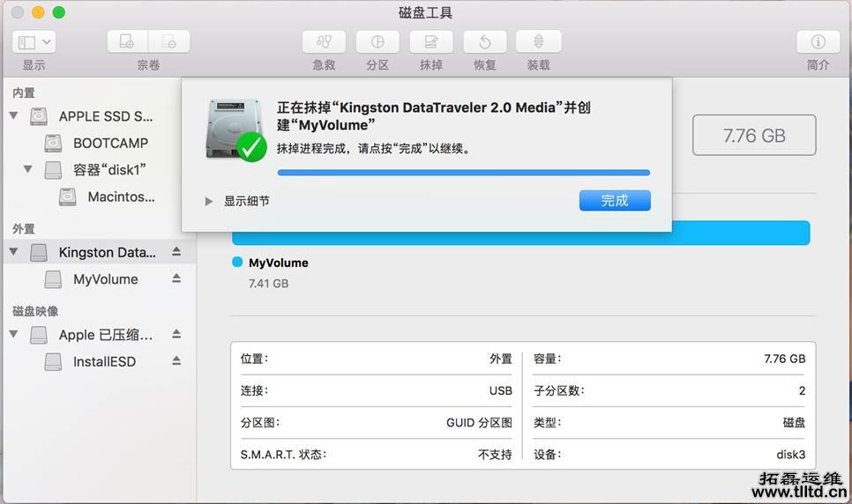Collapse the Apple 已压缩 disk image tree

tap(14, 334)
